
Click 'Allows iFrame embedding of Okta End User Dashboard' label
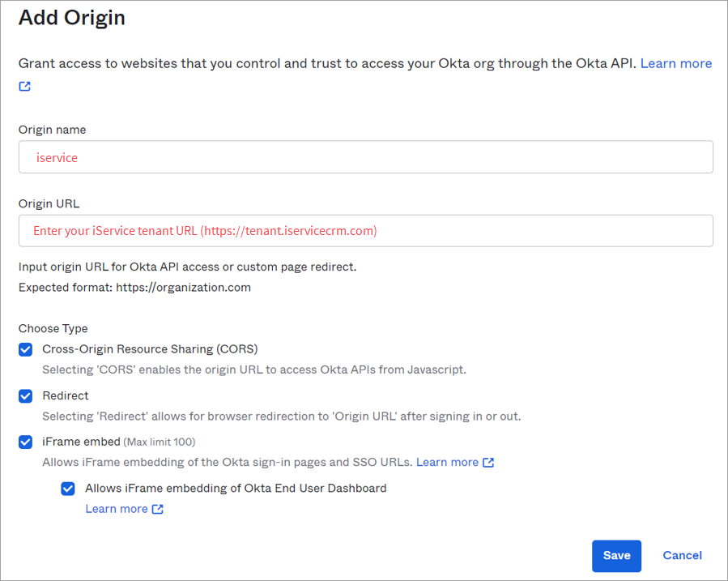point(236,488)
